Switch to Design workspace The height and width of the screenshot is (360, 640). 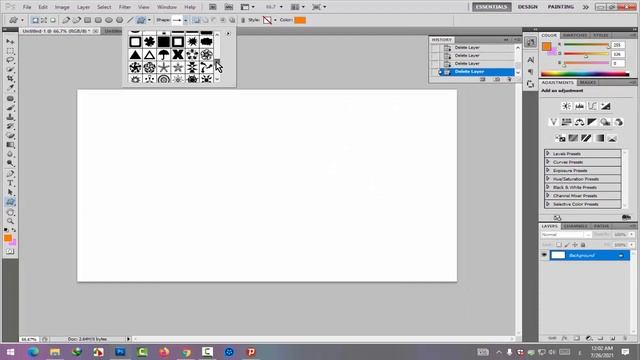tap(527, 7)
